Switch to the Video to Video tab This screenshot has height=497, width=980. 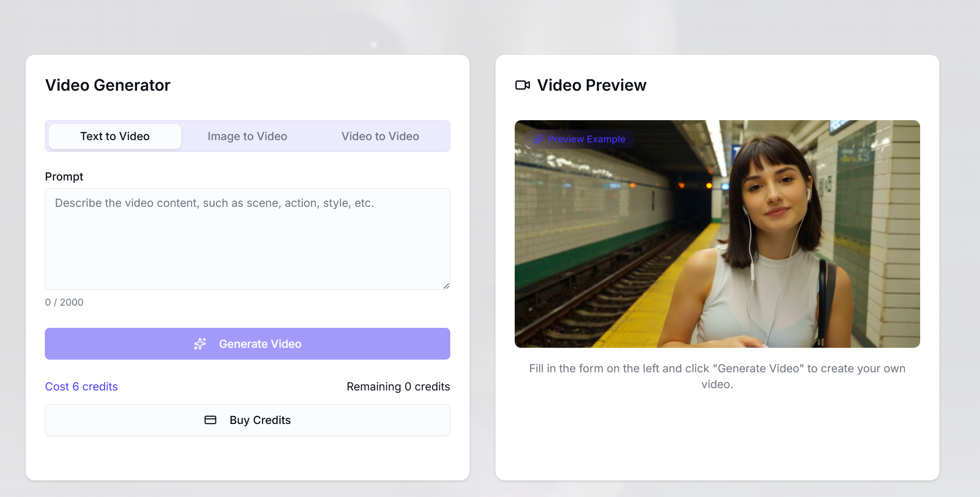(380, 136)
